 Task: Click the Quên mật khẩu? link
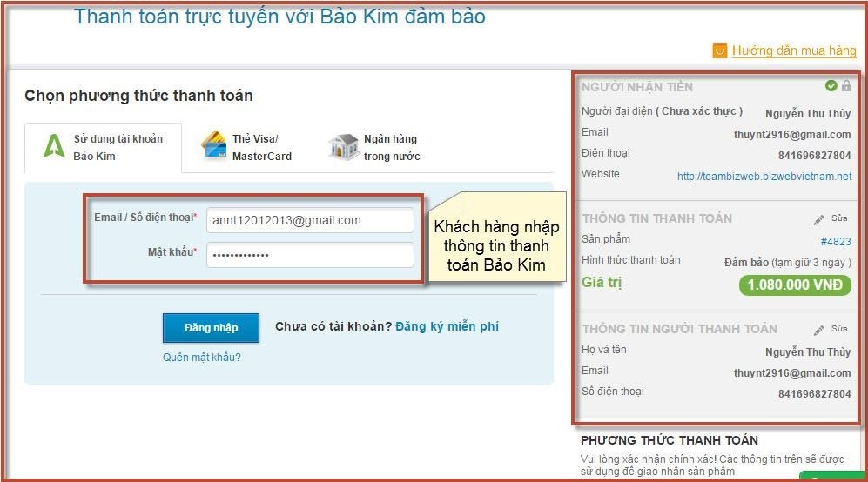pos(201,358)
